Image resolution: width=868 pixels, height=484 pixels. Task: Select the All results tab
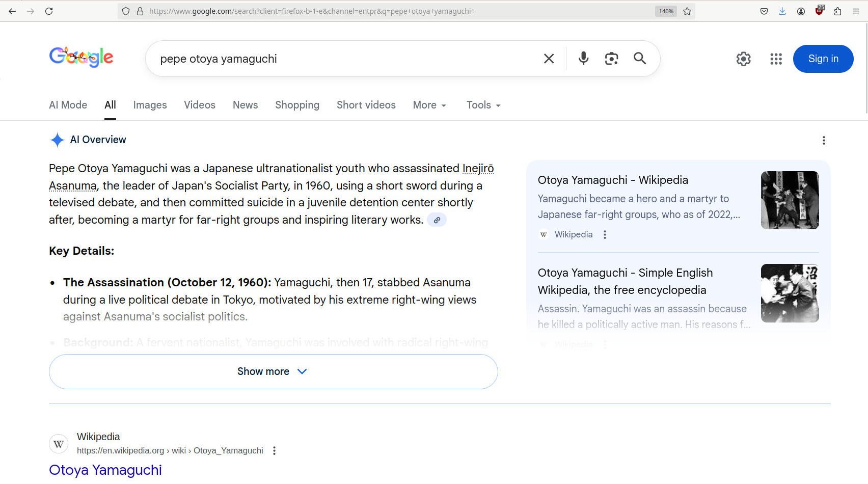click(110, 105)
